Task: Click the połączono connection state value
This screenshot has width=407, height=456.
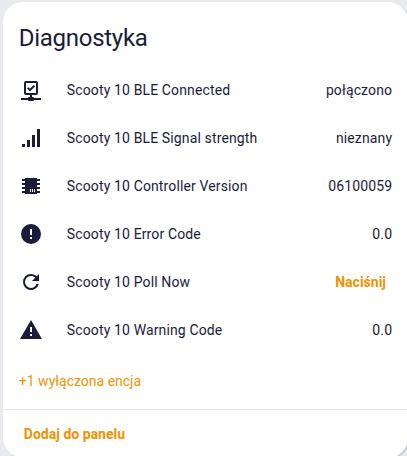Action: (359, 91)
